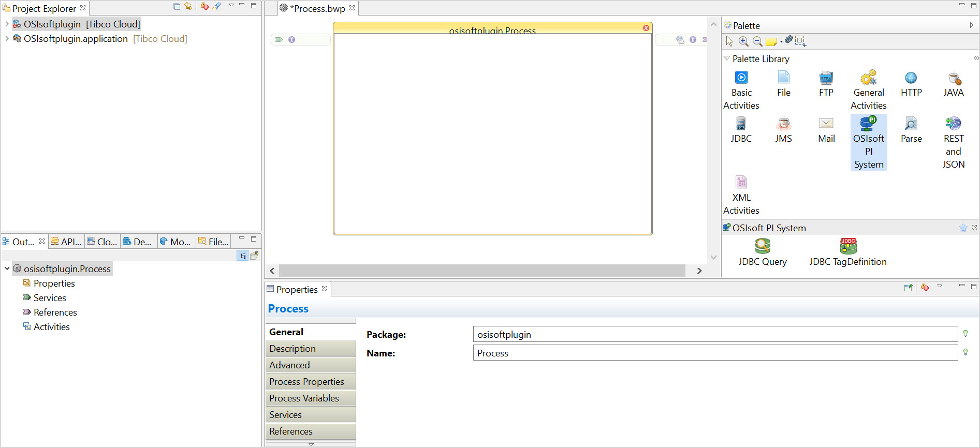Viewport: 980px width, 448px height.
Task: Click the Pin to Selection icon in Properties
Action: [x=908, y=287]
